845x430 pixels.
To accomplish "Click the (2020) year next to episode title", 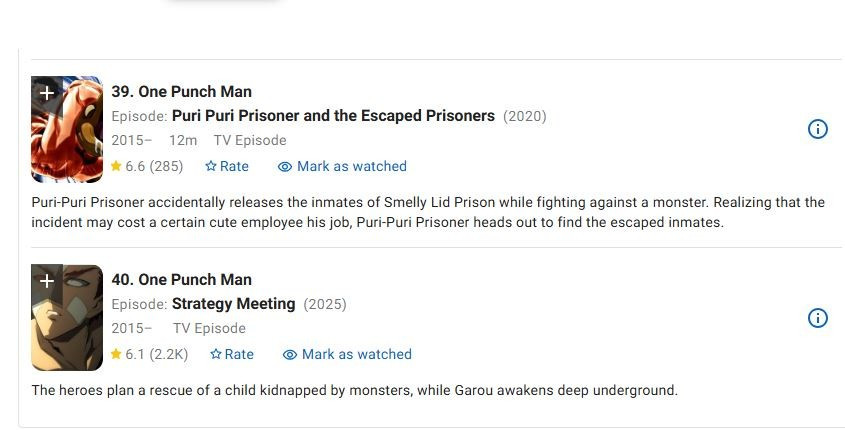I will (x=525, y=116).
